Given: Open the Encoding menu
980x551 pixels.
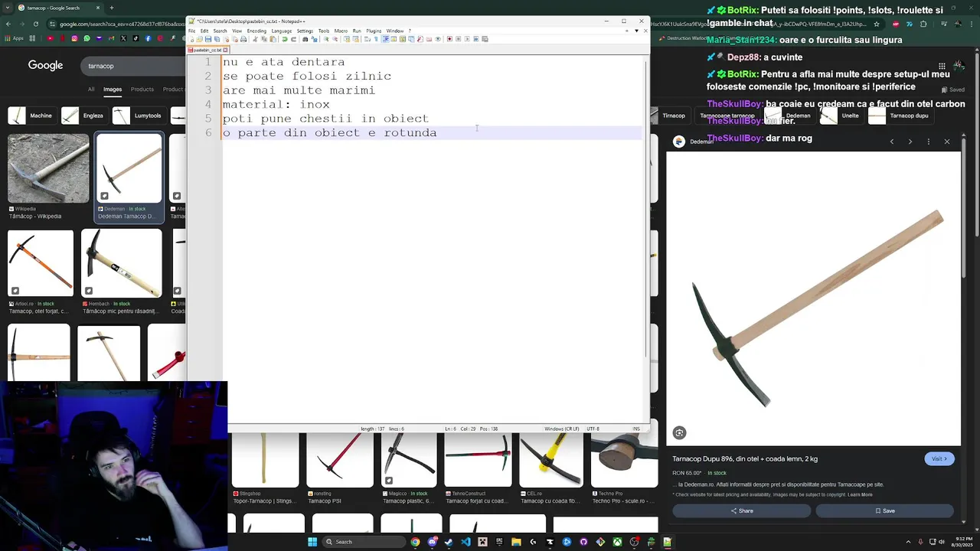Looking at the screenshot, I should pos(256,31).
